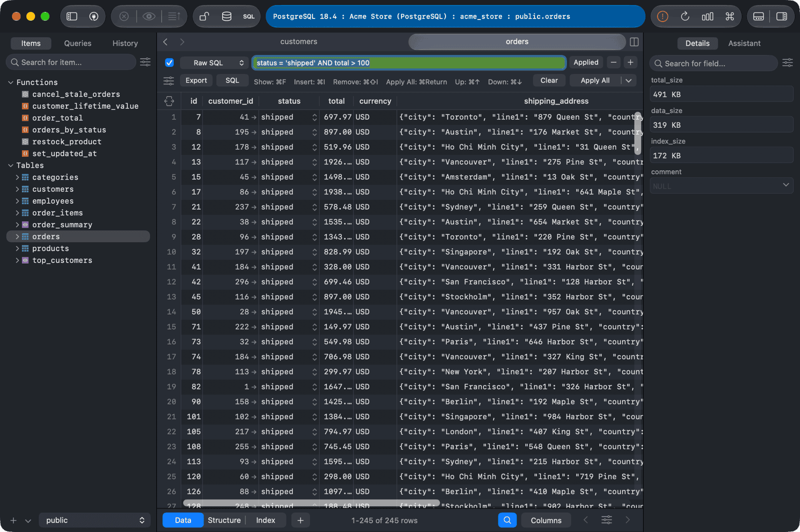The height and width of the screenshot is (532, 800).
Task: Click the Applied filter button
Action: (x=586, y=62)
